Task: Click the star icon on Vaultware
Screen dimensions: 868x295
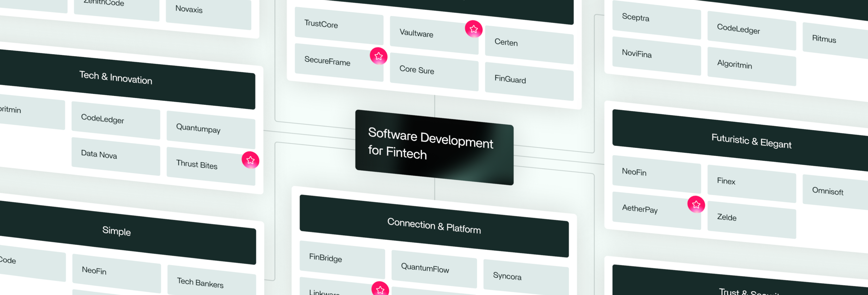Action: point(473,29)
